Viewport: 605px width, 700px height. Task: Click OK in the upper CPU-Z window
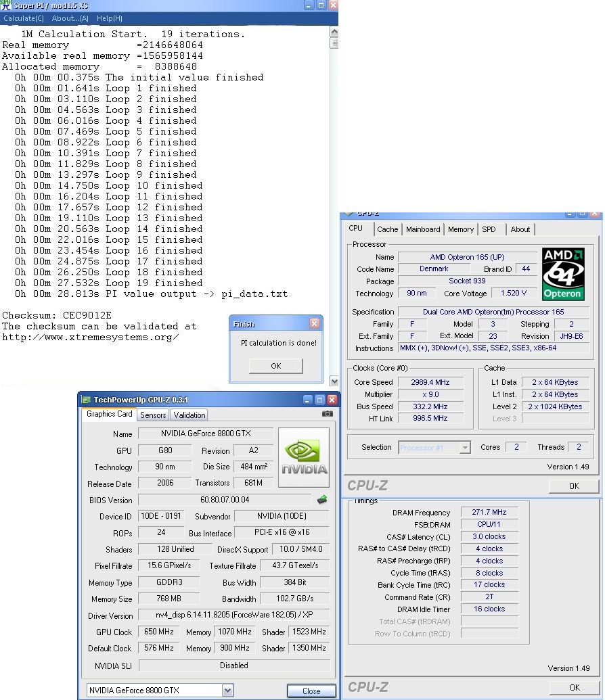(574, 486)
